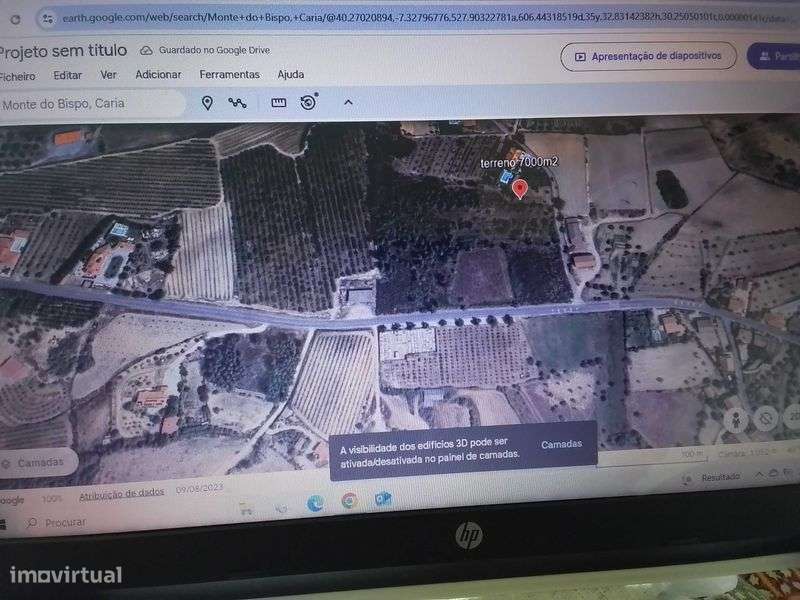Toggle the 2D/3D view button
Viewport: 800px width, 600px height.
[x=792, y=417]
